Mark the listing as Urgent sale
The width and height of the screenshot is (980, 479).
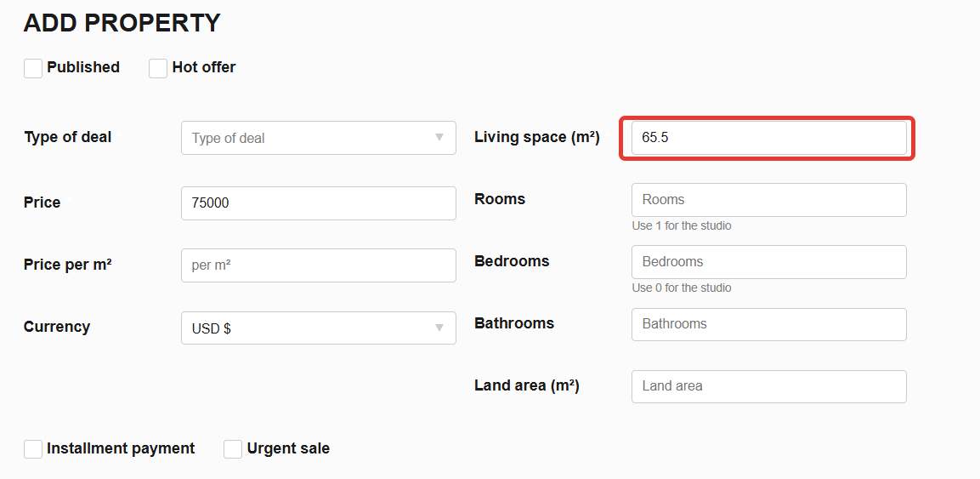tap(233, 449)
